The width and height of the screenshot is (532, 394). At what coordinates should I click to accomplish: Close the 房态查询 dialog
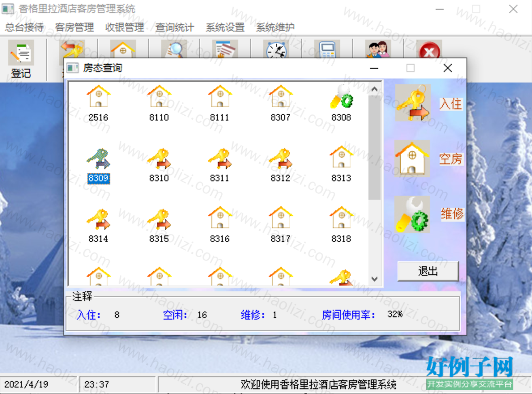coord(448,68)
